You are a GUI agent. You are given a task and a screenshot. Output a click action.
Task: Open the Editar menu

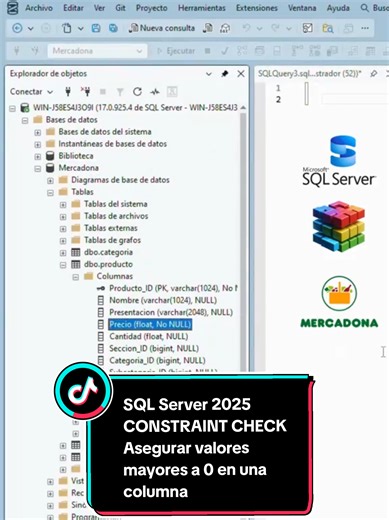point(73,8)
